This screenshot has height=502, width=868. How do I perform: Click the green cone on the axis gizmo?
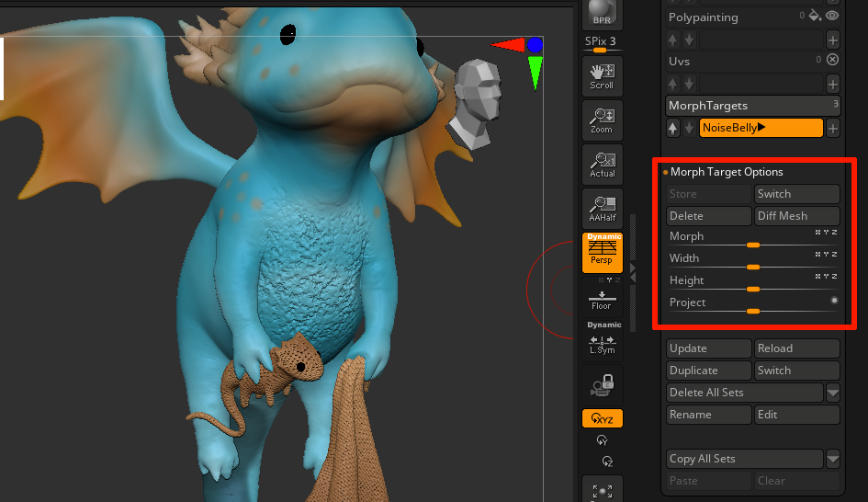point(535,72)
